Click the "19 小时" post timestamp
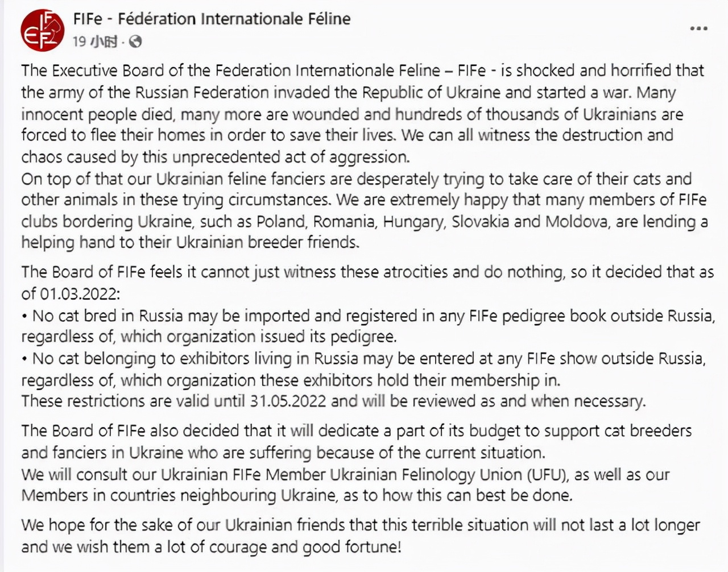728x572 pixels. 95,41
